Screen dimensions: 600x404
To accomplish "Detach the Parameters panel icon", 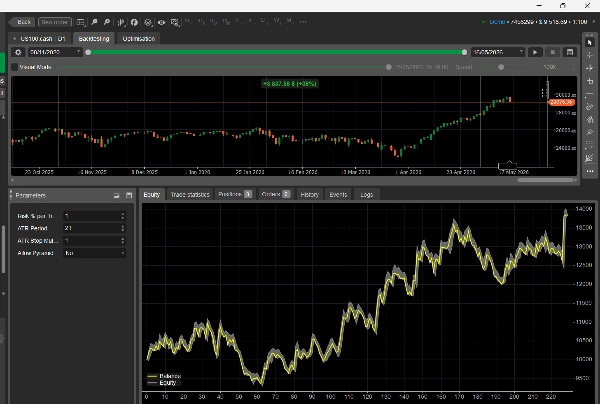I will 116,195.
